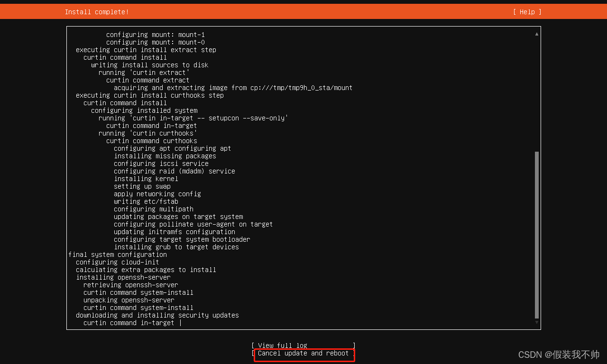Click the running 'curtin extract' line
607x364 pixels.
pyautogui.click(x=144, y=73)
